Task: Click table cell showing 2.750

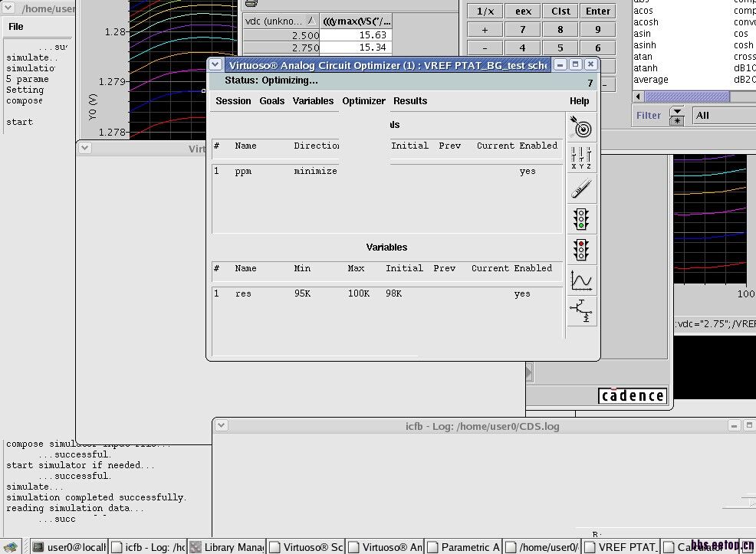Action: tap(281, 48)
